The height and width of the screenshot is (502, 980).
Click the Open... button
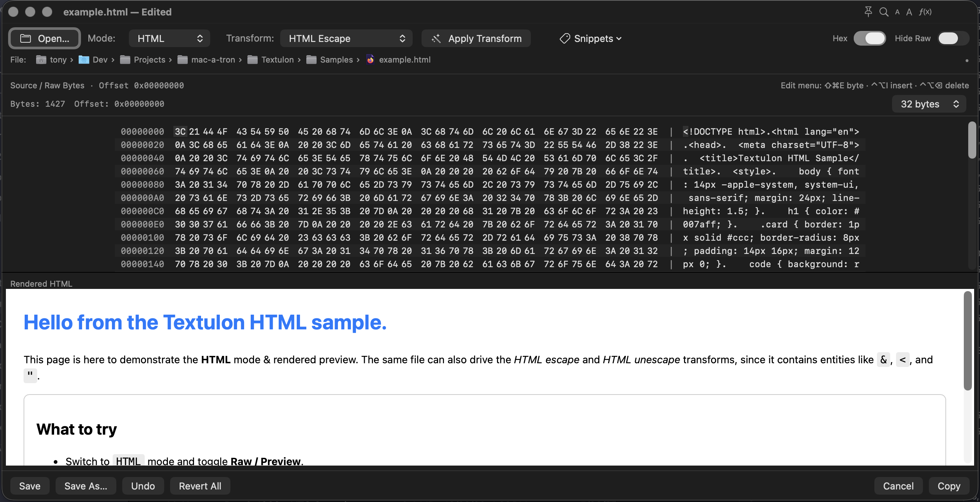pyautogui.click(x=45, y=38)
